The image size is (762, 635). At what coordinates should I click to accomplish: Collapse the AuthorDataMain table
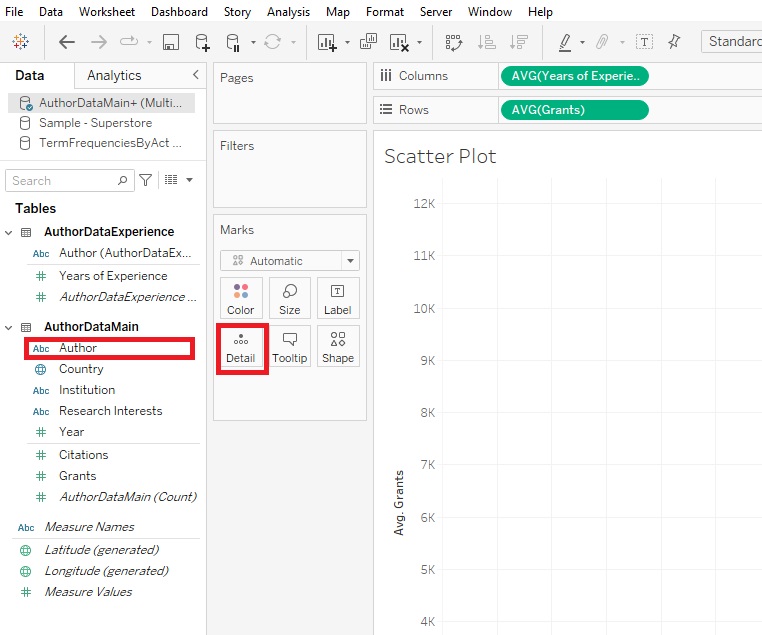(8, 327)
